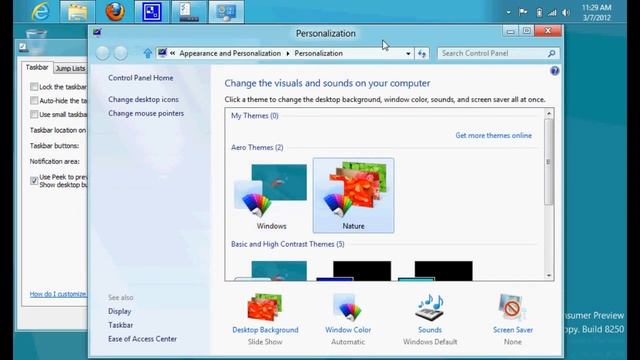Switch to the Personalization taskbar button
Screen dimensions: 640x360
click(226, 11)
